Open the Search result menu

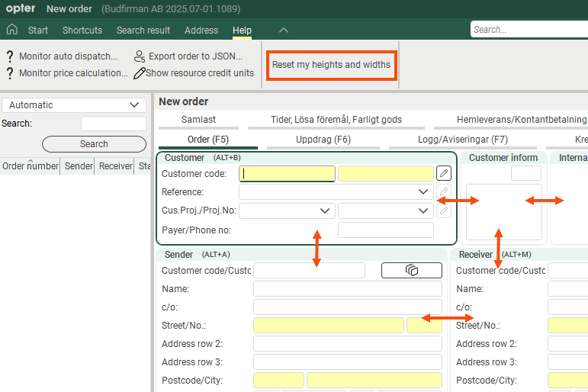143,31
